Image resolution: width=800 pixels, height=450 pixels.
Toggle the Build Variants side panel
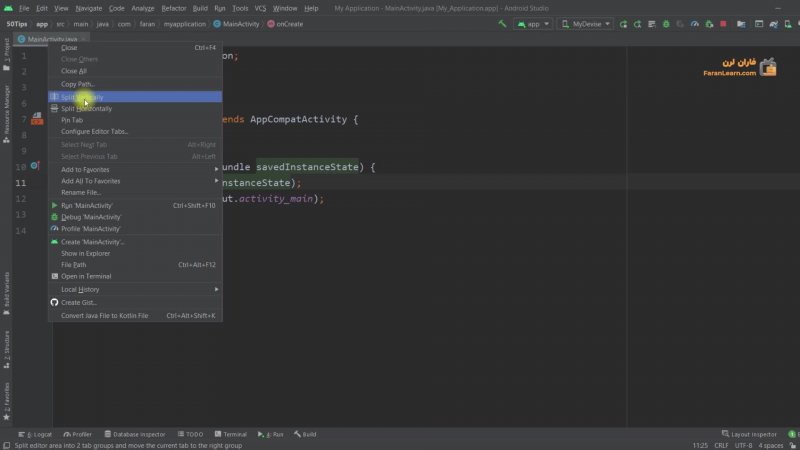[6, 289]
